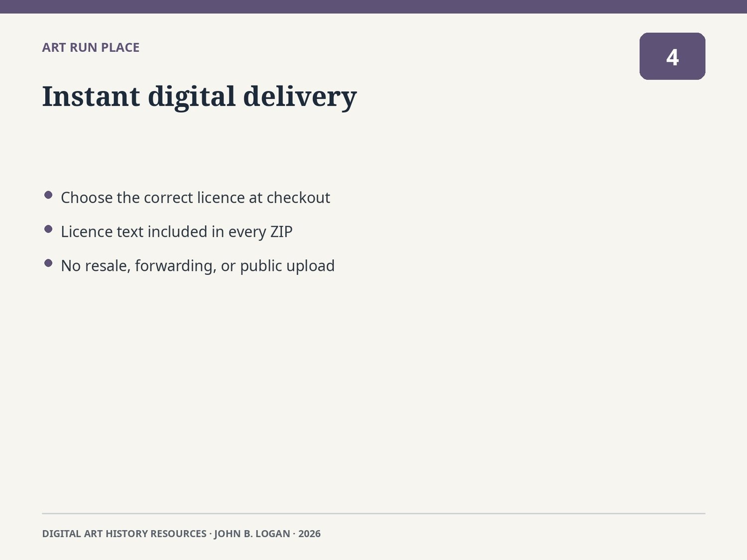Click 'JOHN B. LOGAN' in the footer
Screen dimensions: 747x560
[x=252, y=534]
